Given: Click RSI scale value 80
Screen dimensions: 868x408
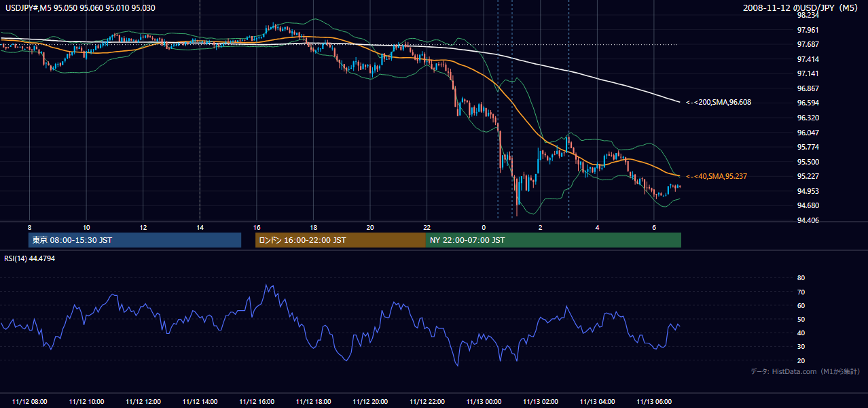Looking at the screenshot, I should tap(801, 278).
